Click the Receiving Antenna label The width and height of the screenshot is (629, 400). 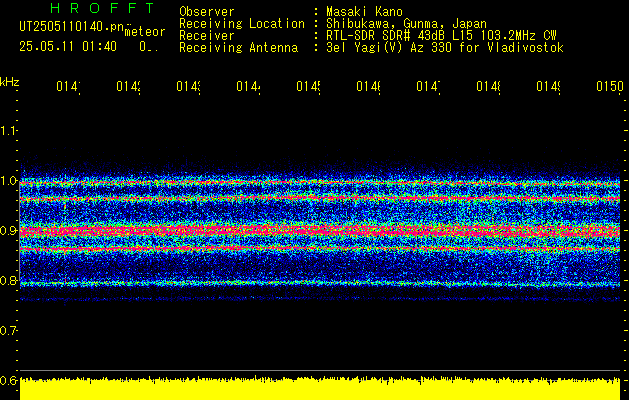[x=239, y=48]
